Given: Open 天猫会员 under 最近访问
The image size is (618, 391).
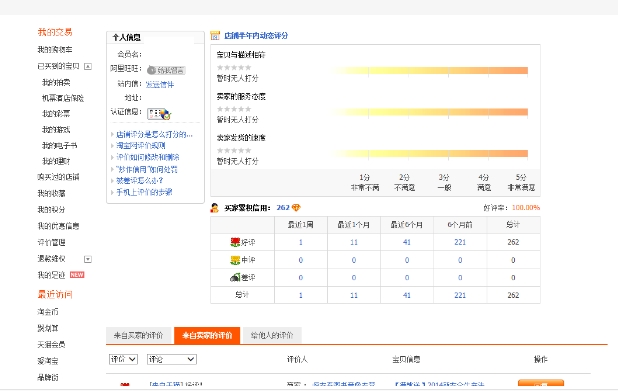Looking at the screenshot, I should [51, 344].
